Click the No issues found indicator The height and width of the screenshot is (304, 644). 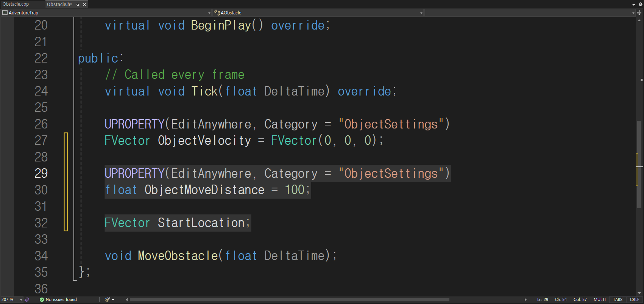[58, 299]
